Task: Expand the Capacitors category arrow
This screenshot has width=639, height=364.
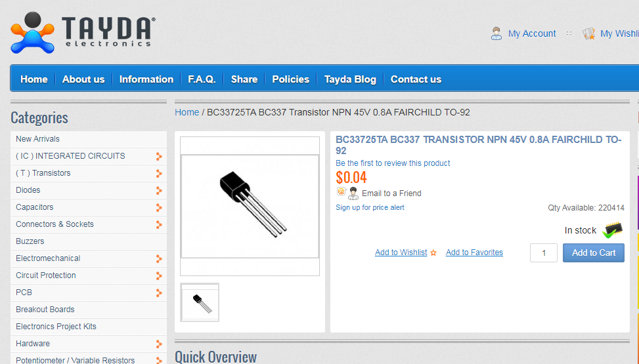Action: coord(159,208)
